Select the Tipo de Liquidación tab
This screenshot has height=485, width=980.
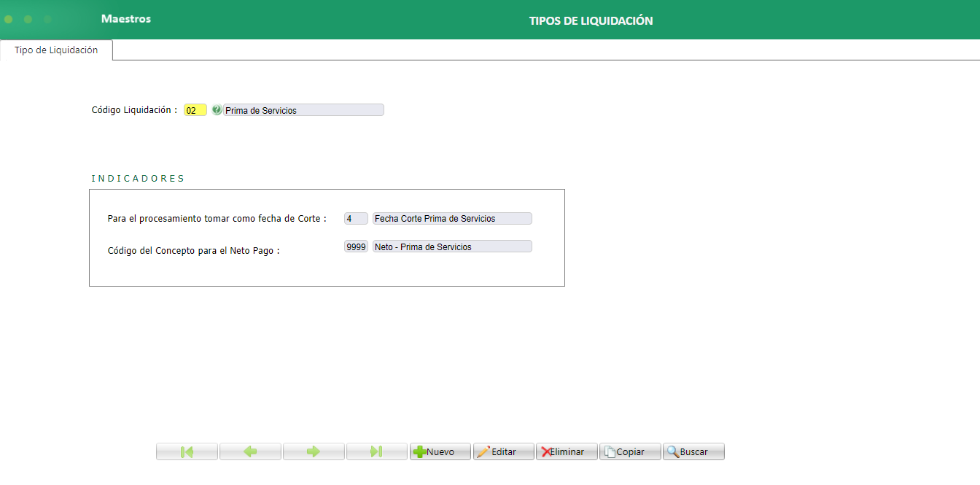(56, 50)
